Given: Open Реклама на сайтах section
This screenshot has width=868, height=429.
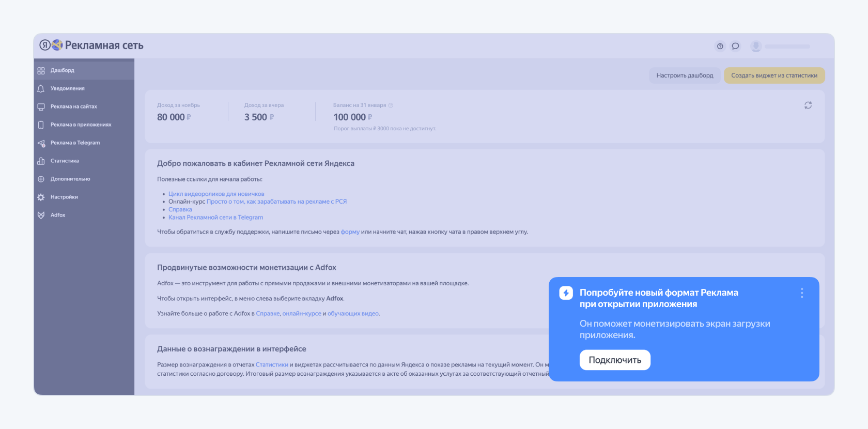Looking at the screenshot, I should point(84,106).
